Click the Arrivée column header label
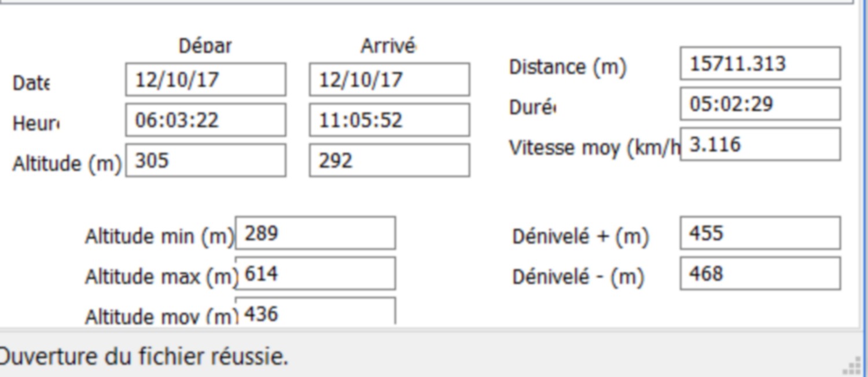Screen dimensions: 868x377 pos(388,46)
